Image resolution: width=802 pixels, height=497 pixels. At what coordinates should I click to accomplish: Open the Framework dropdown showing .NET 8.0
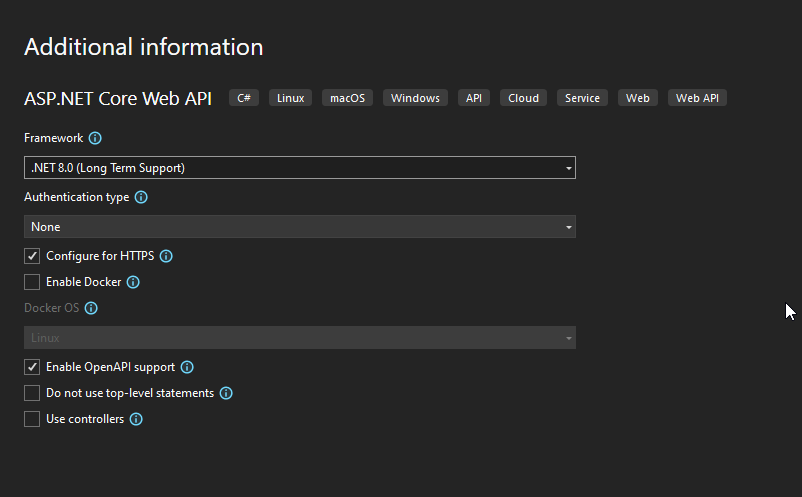[299, 168]
